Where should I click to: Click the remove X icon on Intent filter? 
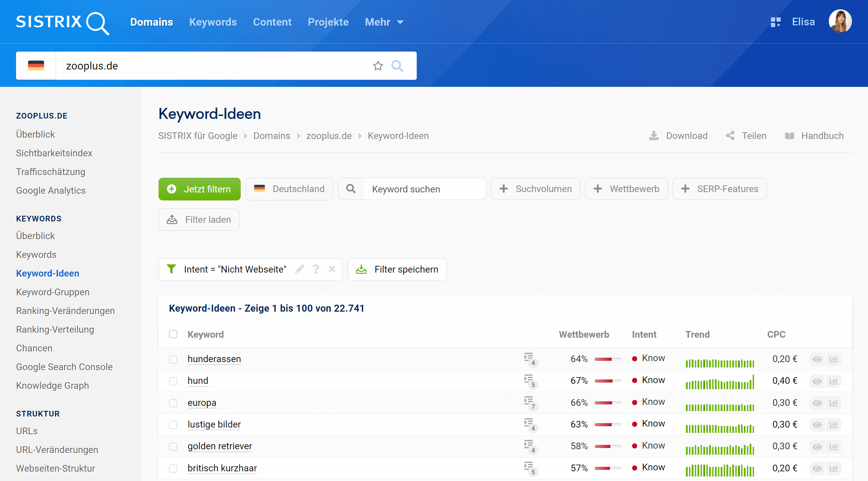click(x=332, y=269)
